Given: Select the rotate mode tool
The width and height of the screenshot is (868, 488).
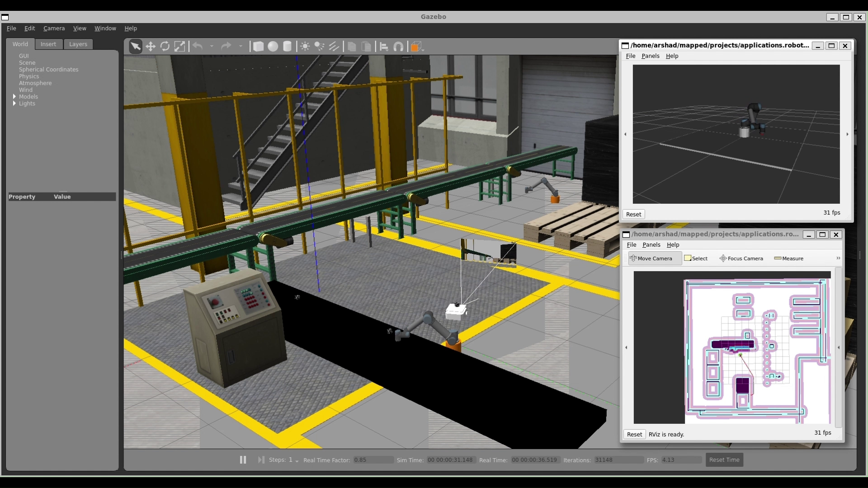Looking at the screenshot, I should (165, 47).
